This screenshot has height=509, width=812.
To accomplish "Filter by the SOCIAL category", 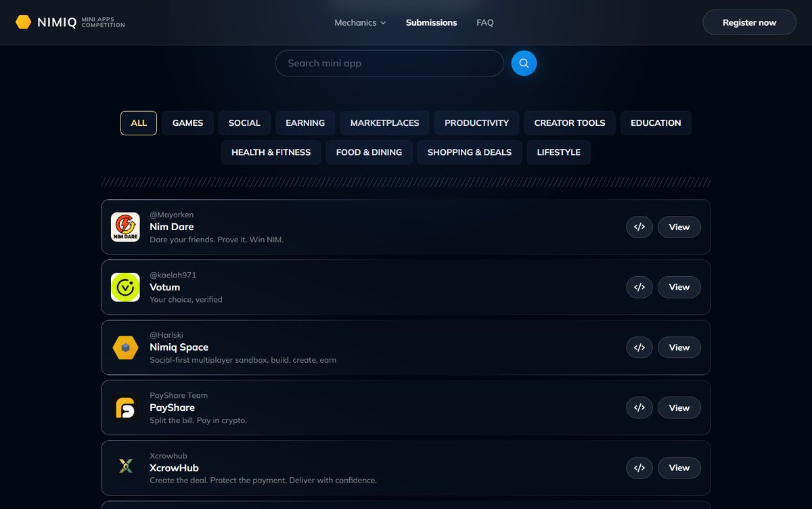I will (244, 123).
